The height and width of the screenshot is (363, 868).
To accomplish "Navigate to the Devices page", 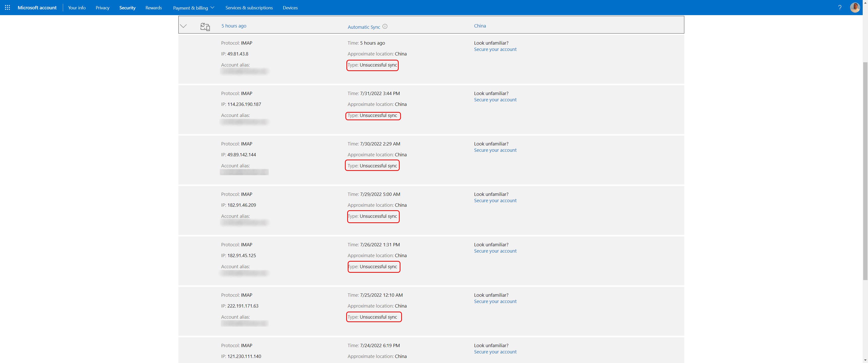I will pyautogui.click(x=290, y=8).
